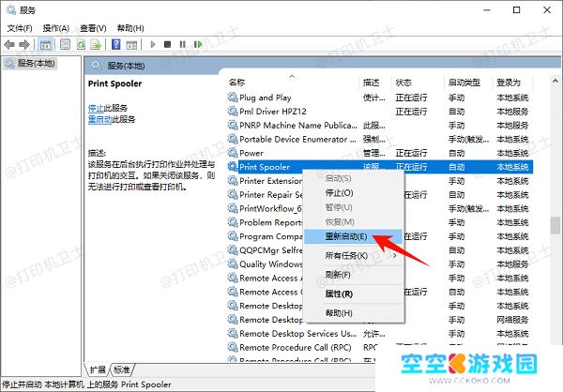Choose 重新启动(E) in the context menu
This screenshot has width=563, height=392.
pyautogui.click(x=354, y=236)
